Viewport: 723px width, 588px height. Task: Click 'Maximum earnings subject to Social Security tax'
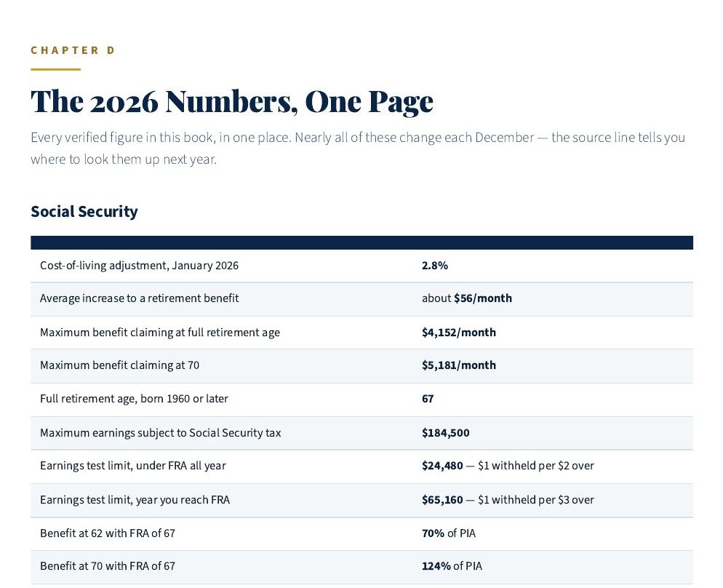point(161,432)
